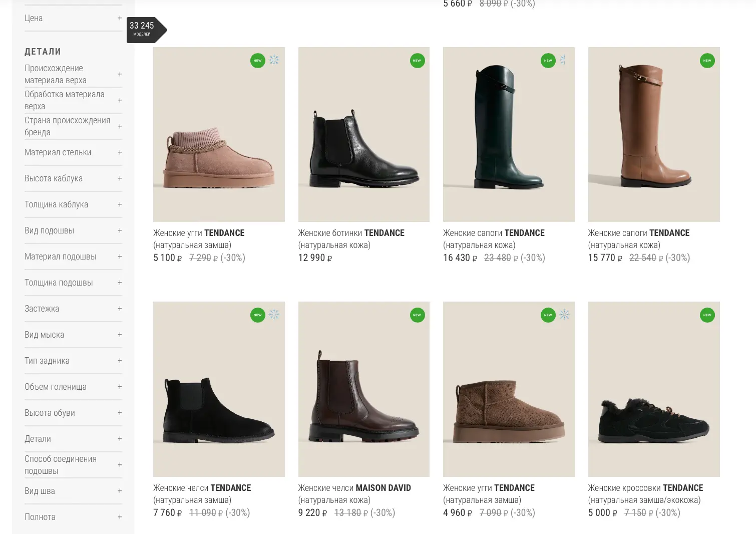Click snowflake icon on pink uggs card
The height and width of the screenshot is (534, 756).
click(274, 60)
